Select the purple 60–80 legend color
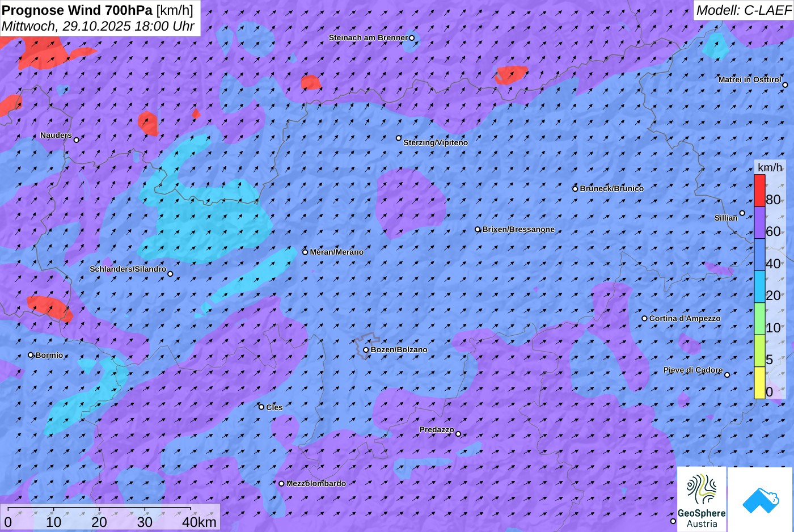 pos(759,222)
